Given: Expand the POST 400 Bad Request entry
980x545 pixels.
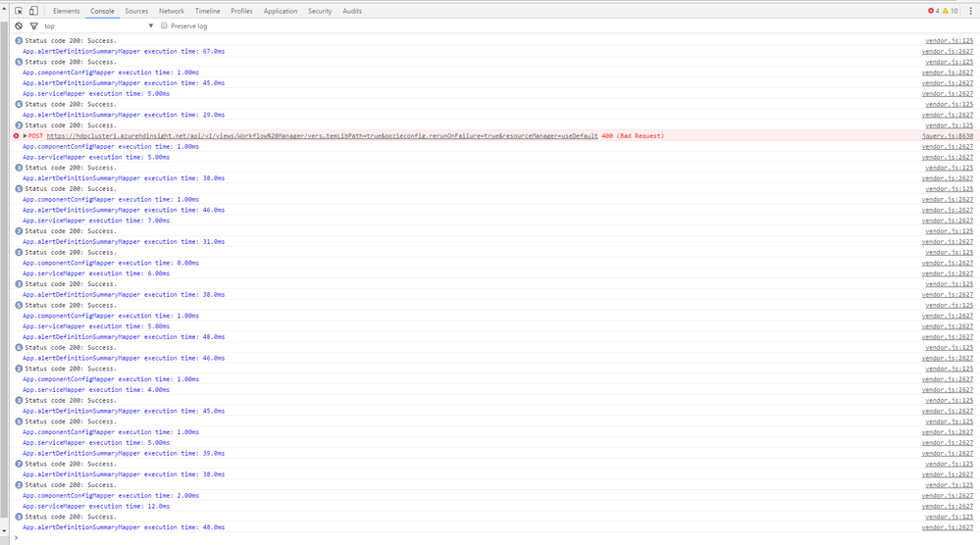Looking at the screenshot, I should [25, 135].
